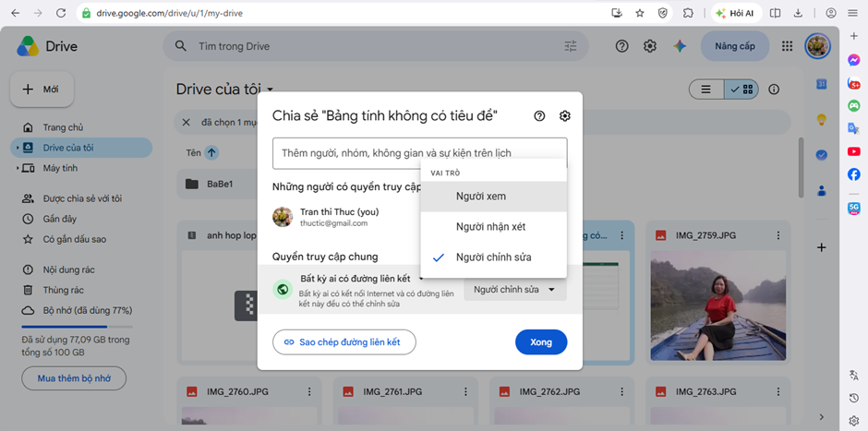
Task: Open Google Calendar side panel icon
Action: point(822,84)
